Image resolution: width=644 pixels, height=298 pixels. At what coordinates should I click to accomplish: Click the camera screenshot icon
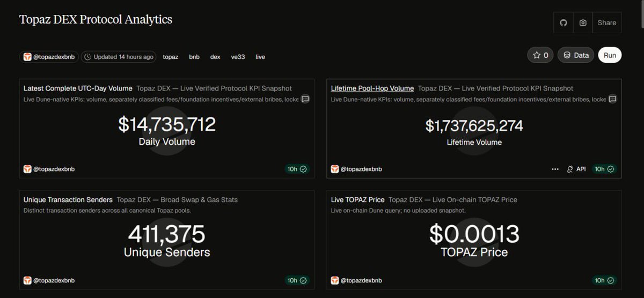[583, 23]
